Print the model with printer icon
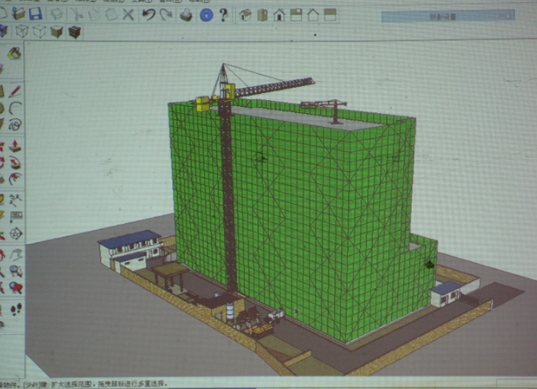The image size is (537, 389). [186, 15]
